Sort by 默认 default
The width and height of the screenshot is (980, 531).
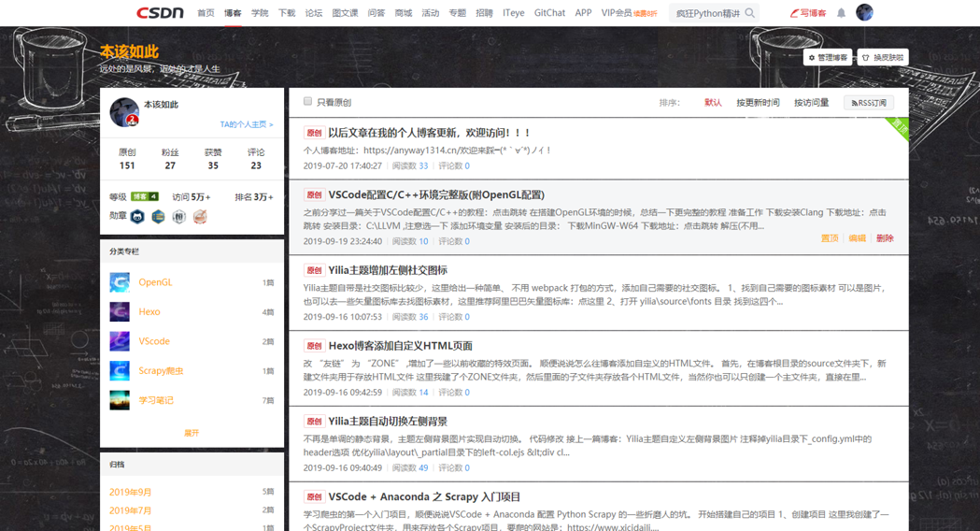pyautogui.click(x=713, y=103)
